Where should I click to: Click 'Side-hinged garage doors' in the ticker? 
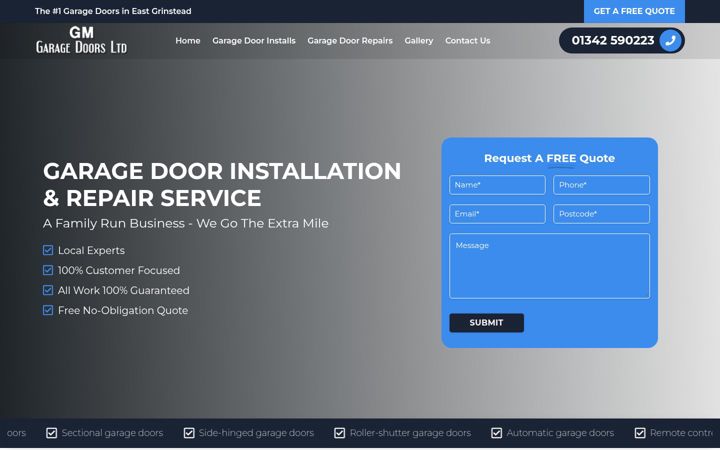(x=256, y=433)
